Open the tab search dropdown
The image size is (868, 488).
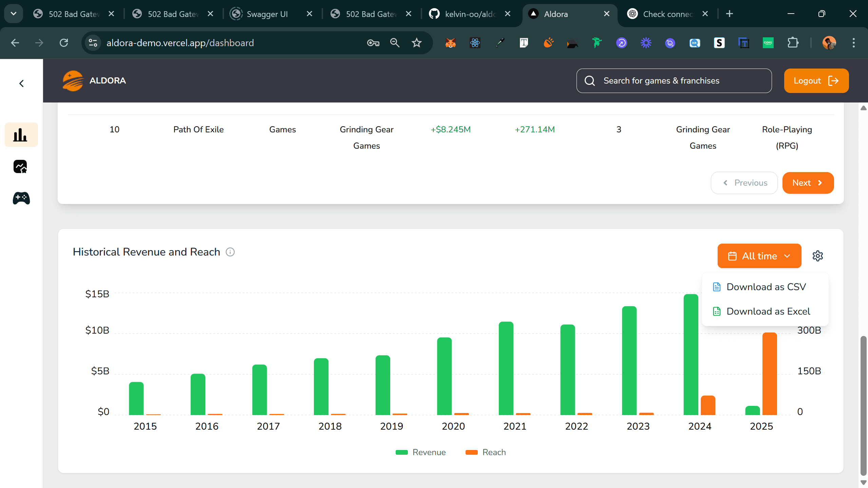click(x=13, y=14)
